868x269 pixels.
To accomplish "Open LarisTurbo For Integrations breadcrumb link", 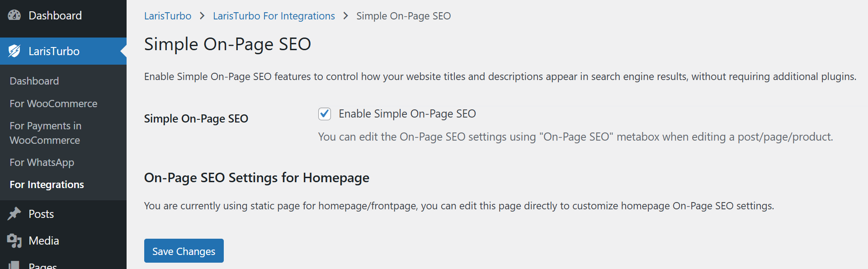I will point(274,16).
